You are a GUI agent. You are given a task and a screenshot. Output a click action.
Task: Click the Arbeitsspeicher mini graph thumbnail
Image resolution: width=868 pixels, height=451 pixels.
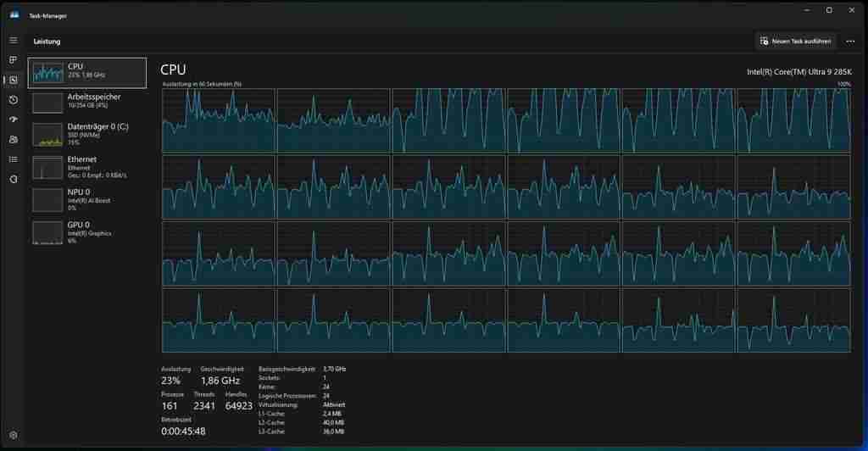coord(47,103)
